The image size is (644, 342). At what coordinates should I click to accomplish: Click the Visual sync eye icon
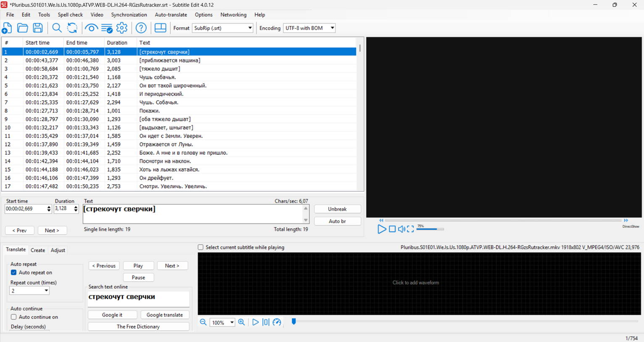tap(91, 28)
